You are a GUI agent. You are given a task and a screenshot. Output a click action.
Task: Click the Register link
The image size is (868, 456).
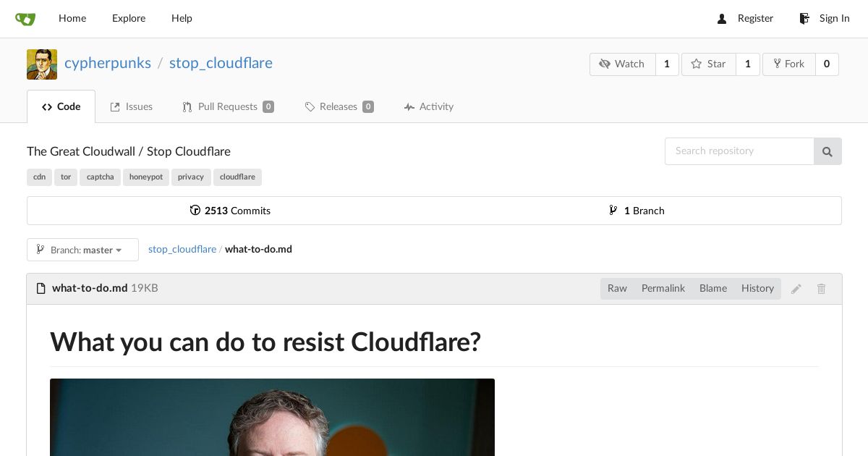pyautogui.click(x=745, y=19)
